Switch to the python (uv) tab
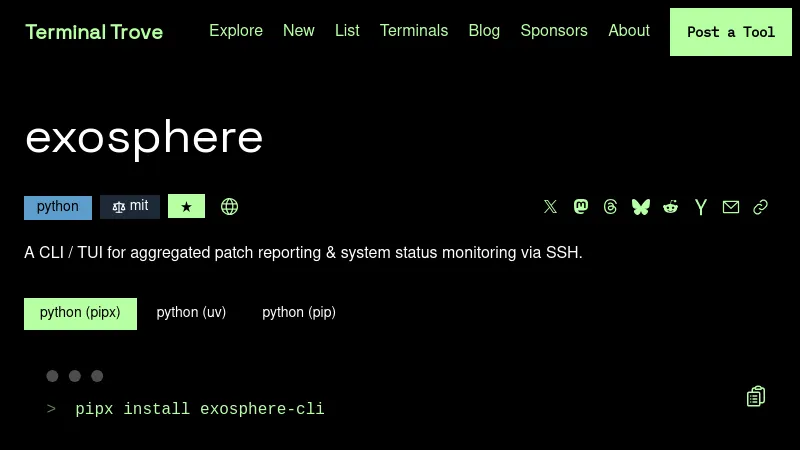 click(x=191, y=313)
